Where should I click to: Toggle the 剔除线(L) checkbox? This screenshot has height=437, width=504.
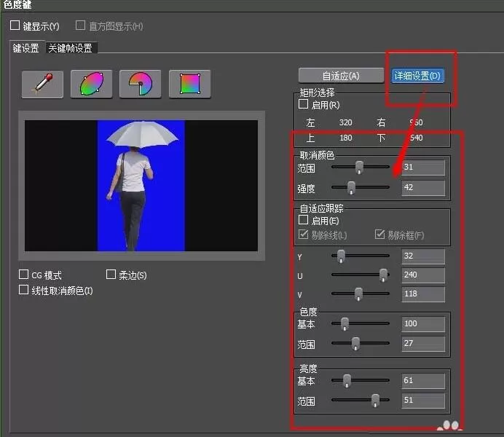tap(303, 235)
